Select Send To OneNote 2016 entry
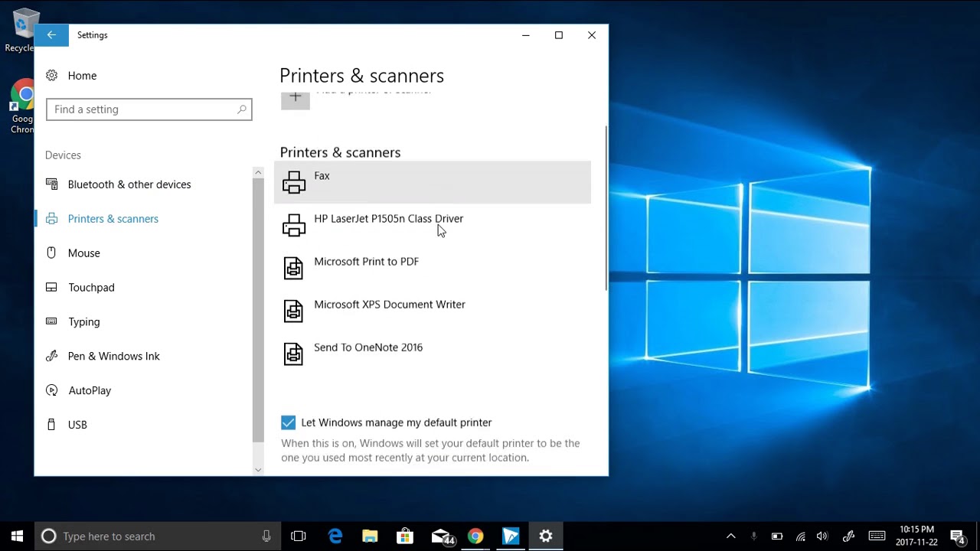 [x=433, y=354]
